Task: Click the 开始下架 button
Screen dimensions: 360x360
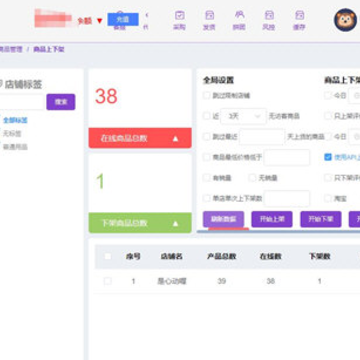Action: coord(321,219)
